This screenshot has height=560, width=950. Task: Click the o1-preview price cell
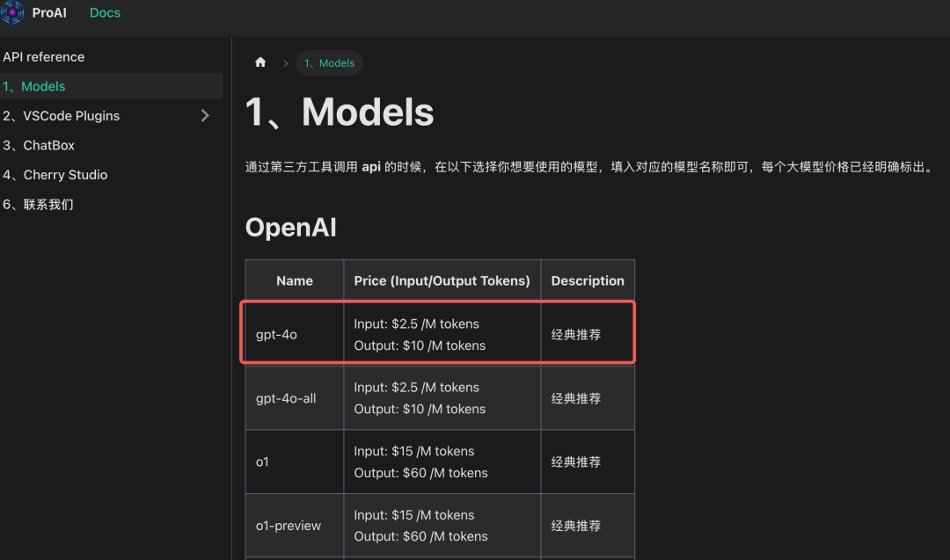click(442, 526)
